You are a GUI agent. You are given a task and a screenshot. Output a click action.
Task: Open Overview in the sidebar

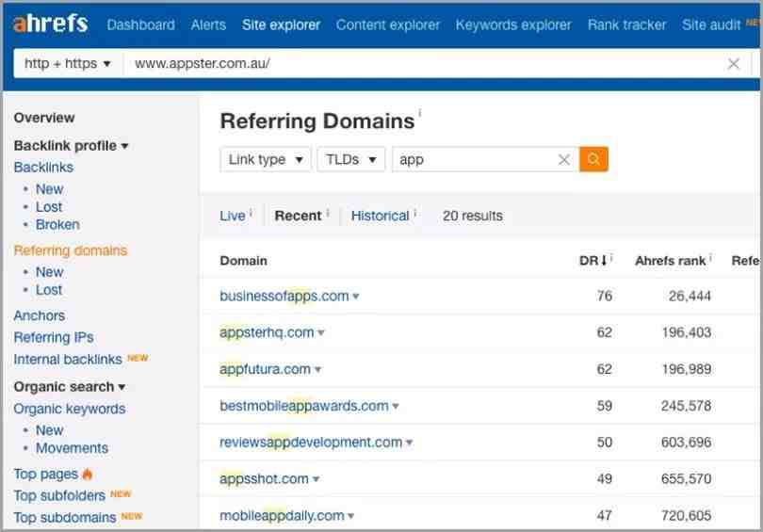[44, 118]
